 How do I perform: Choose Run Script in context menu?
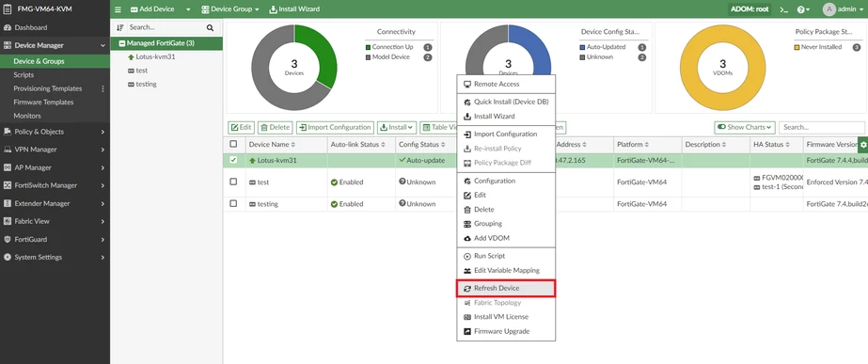(x=506, y=256)
